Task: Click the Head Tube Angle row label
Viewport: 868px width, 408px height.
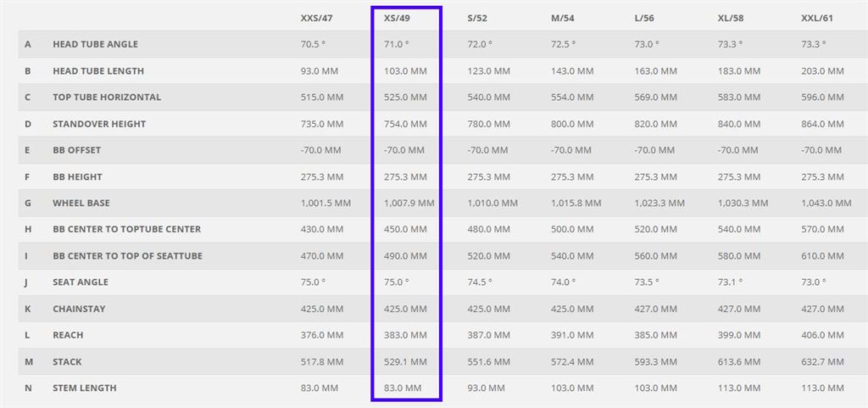Action: click(95, 44)
